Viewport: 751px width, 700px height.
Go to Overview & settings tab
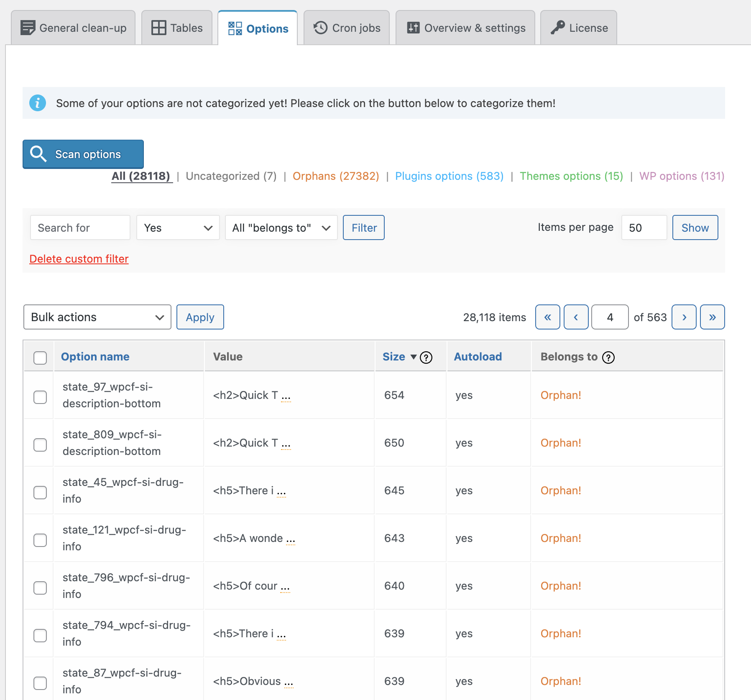tap(465, 28)
